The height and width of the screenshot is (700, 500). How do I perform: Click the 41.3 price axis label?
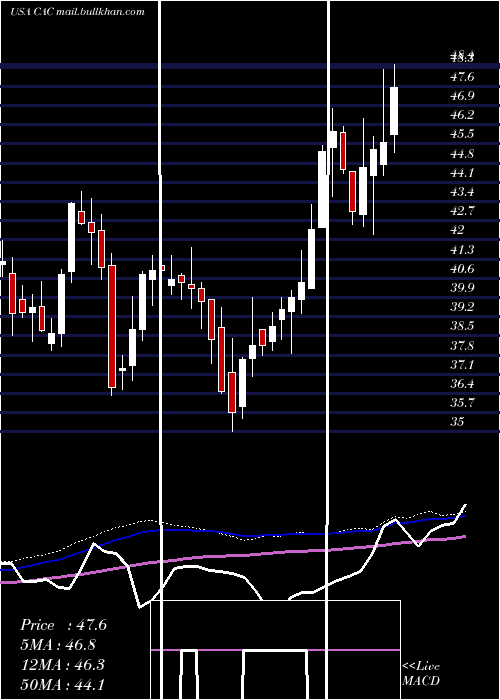click(x=462, y=250)
